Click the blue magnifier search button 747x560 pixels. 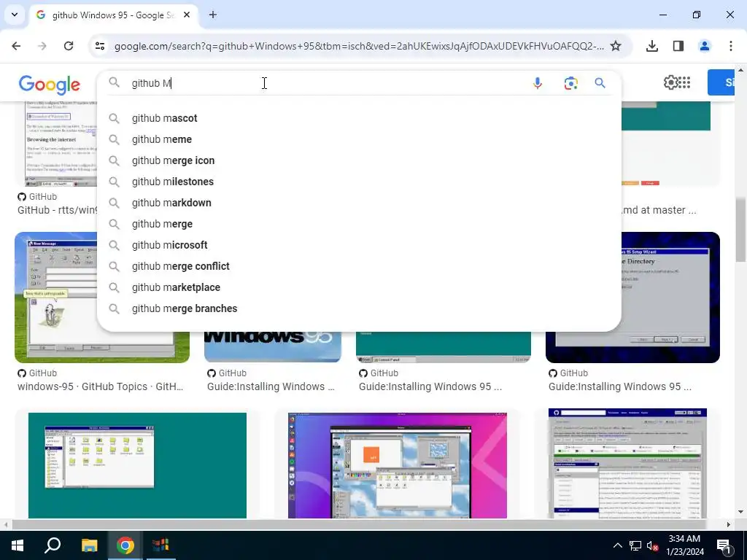(600, 83)
